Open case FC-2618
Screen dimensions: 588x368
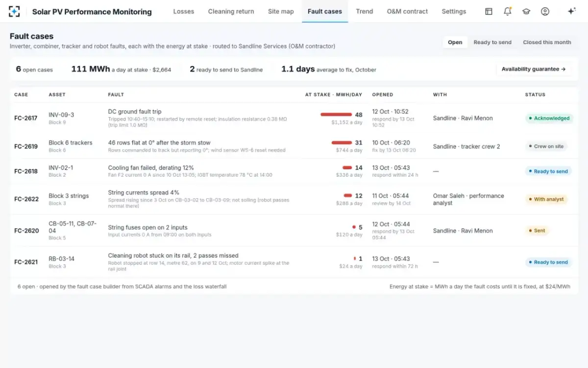[x=26, y=171]
